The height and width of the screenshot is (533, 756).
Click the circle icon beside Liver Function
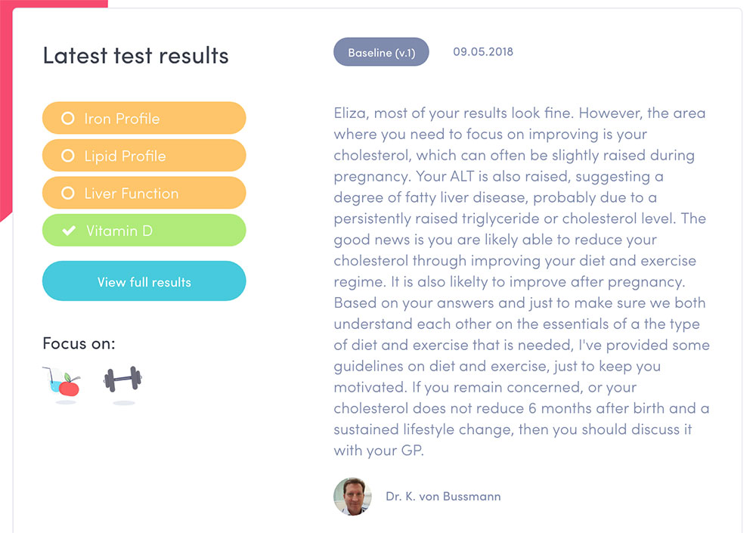click(x=69, y=193)
